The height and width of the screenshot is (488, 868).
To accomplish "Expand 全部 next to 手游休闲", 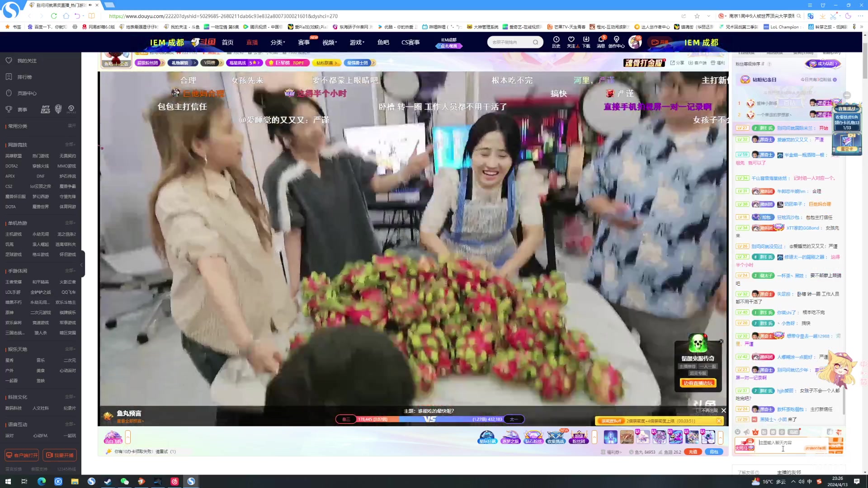I will [70, 271].
